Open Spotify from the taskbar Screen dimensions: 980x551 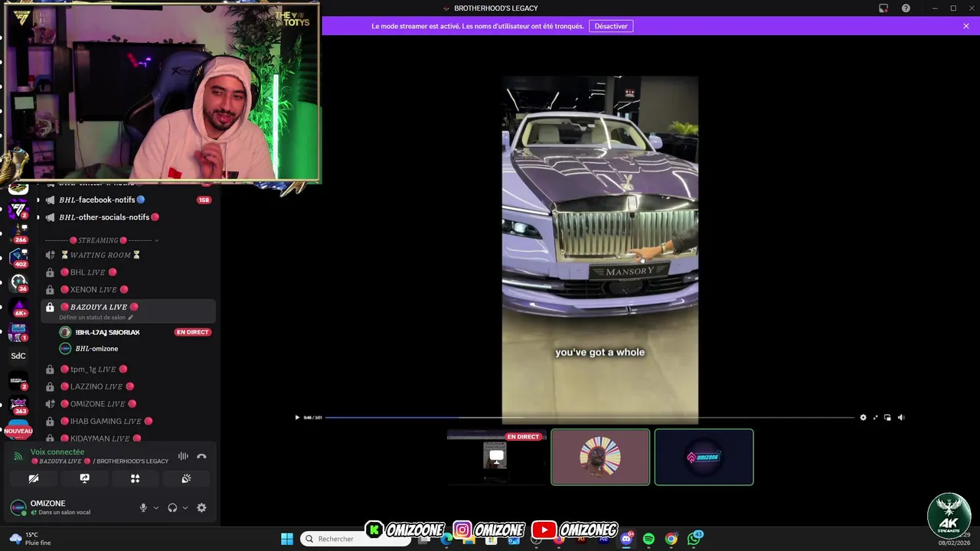pos(648,539)
